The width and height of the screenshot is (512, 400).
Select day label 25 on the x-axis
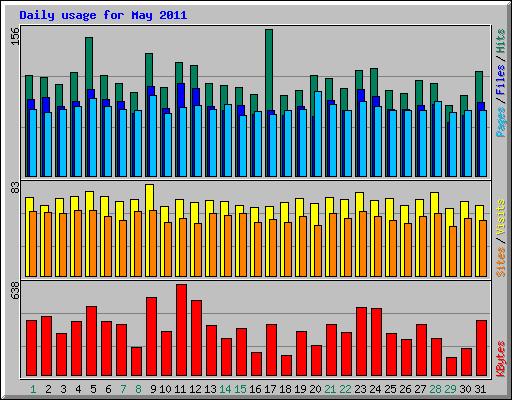pos(390,389)
